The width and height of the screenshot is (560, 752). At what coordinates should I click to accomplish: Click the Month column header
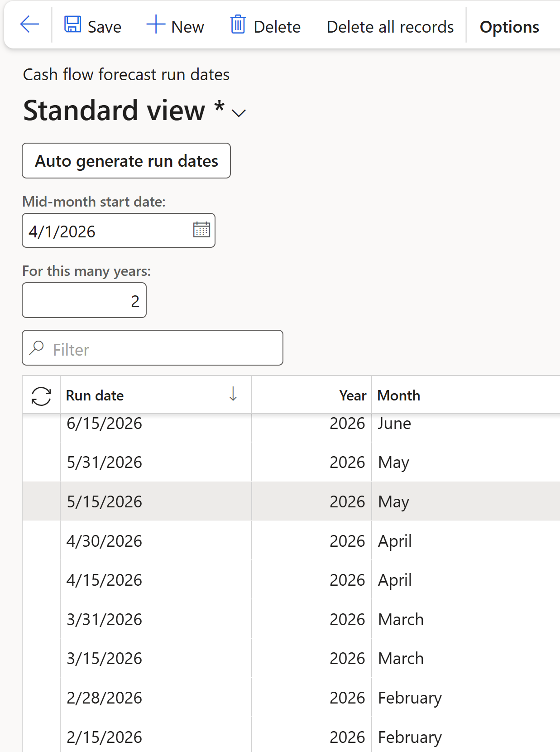[x=399, y=395]
